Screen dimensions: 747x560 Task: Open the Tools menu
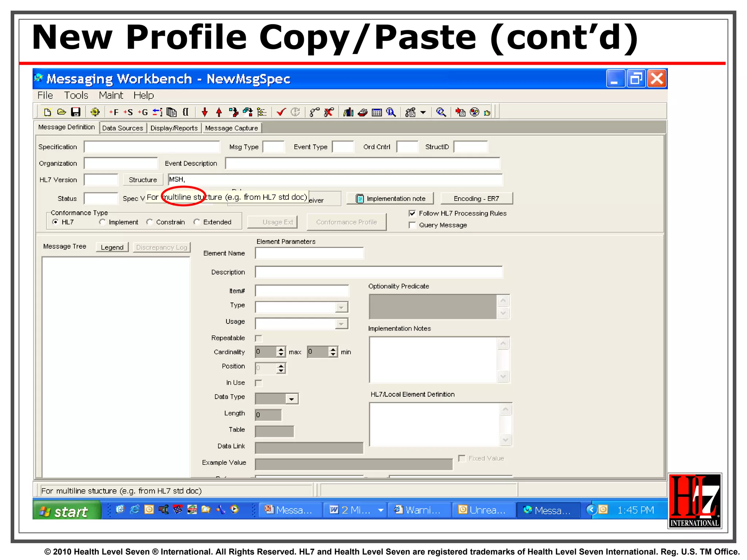click(76, 96)
